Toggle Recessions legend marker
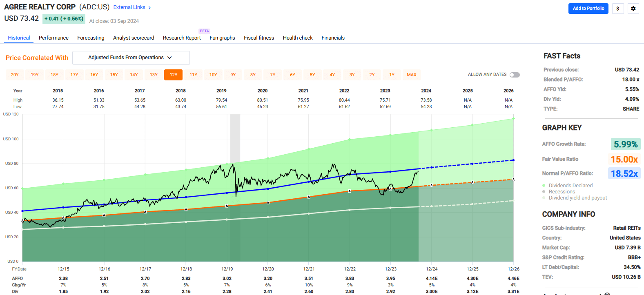Screen dimensions: 644x295 click(544, 192)
